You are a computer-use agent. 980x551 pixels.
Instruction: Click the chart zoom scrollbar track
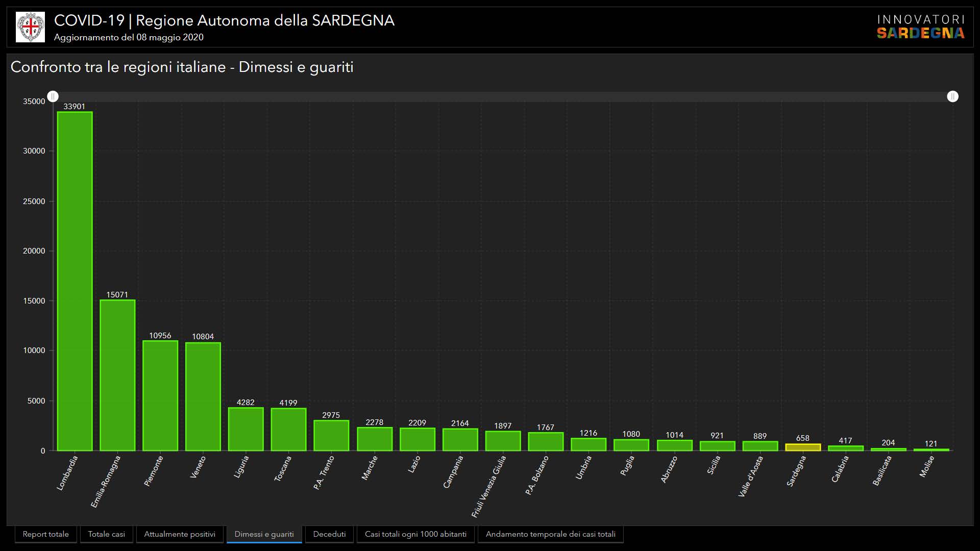pos(503,96)
